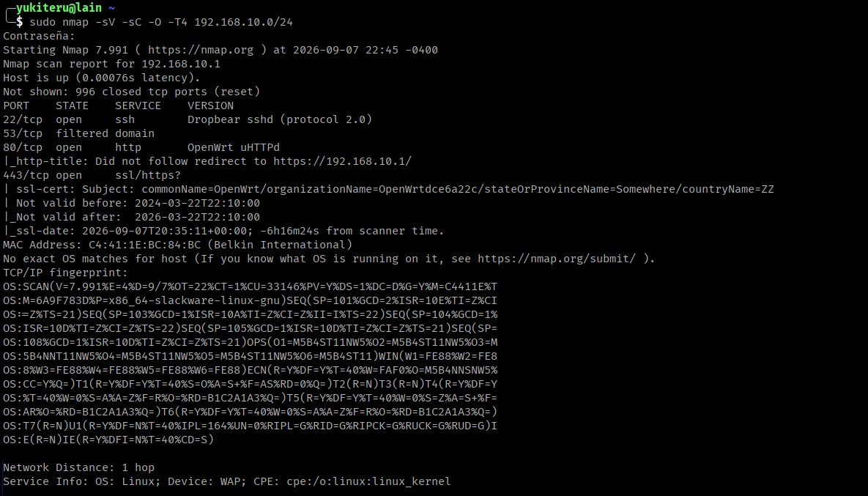Click the yukiteru@lain prompt username
The width and height of the screenshot is (868, 496).
(59, 8)
